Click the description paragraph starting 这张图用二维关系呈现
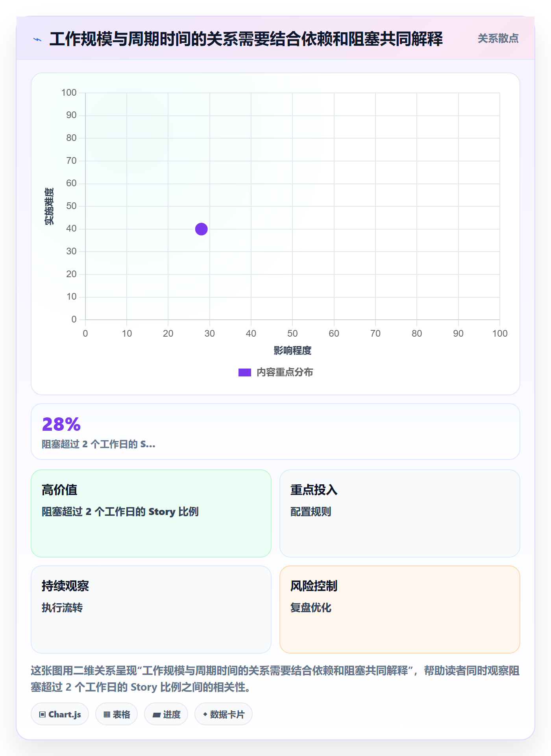The height and width of the screenshot is (756, 551). pyautogui.click(x=275, y=679)
